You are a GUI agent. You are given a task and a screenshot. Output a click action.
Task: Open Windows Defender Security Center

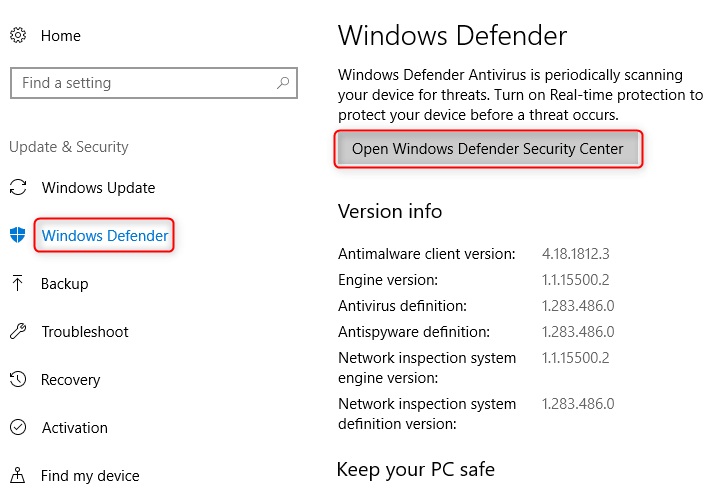pyautogui.click(x=487, y=149)
